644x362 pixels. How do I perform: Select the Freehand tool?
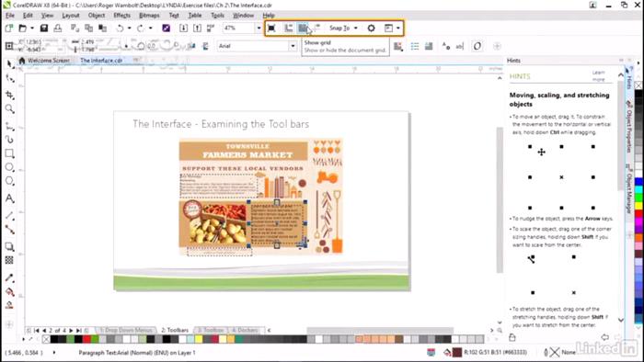click(x=9, y=126)
